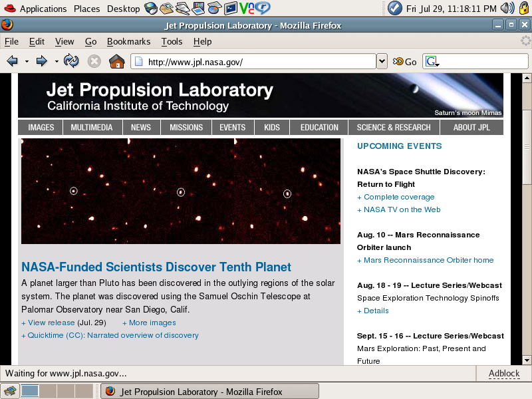This screenshot has height=399, width=532.
Task: Open the KIDS navigation tab
Action: click(272, 127)
